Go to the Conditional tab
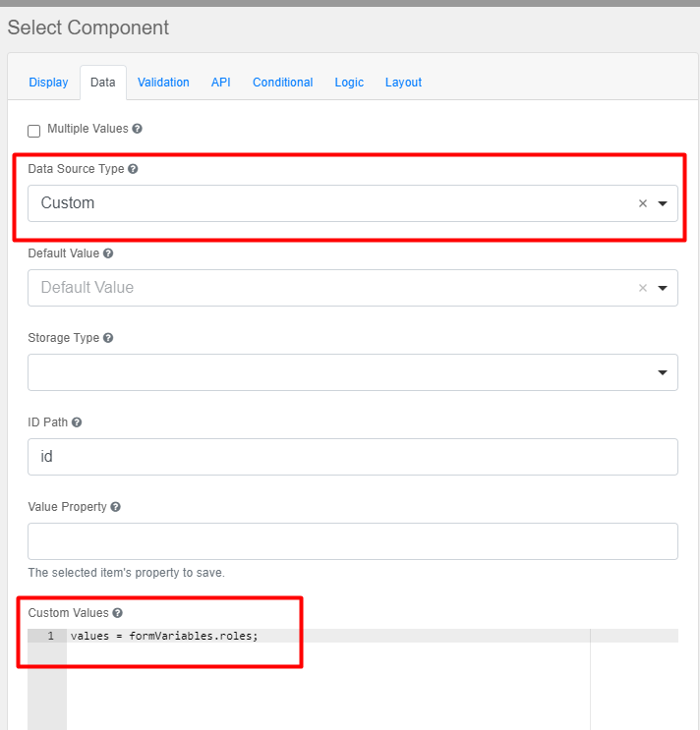 (283, 83)
